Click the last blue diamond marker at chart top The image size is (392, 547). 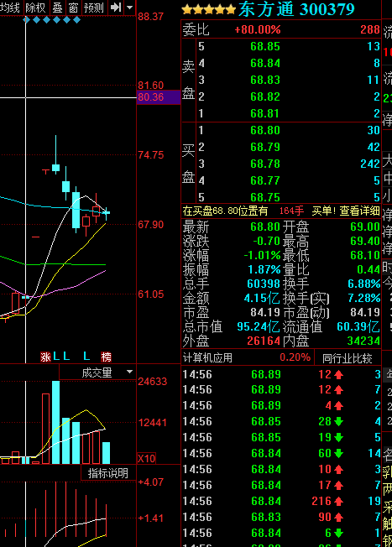coord(76,20)
